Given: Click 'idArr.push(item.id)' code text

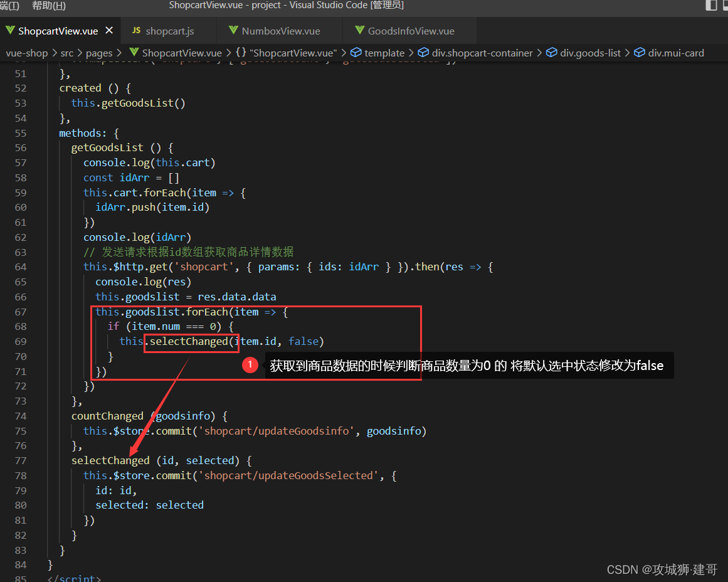Looking at the screenshot, I should point(152,207).
